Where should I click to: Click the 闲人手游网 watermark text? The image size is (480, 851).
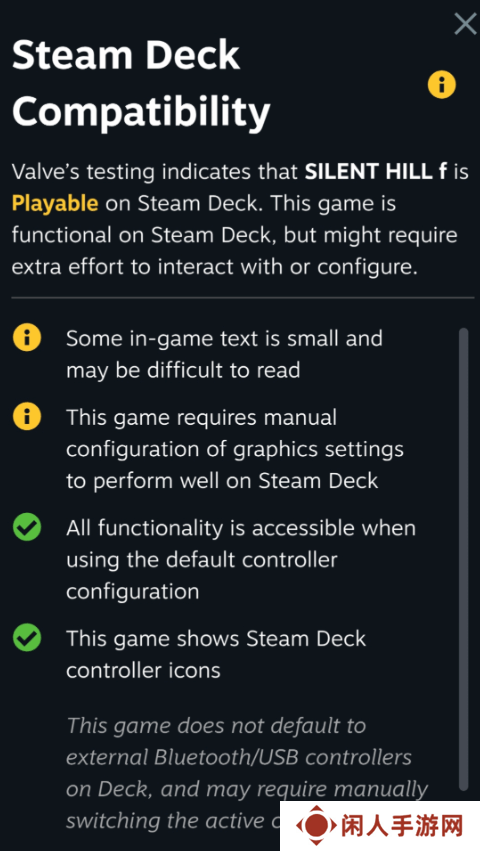tap(403, 826)
